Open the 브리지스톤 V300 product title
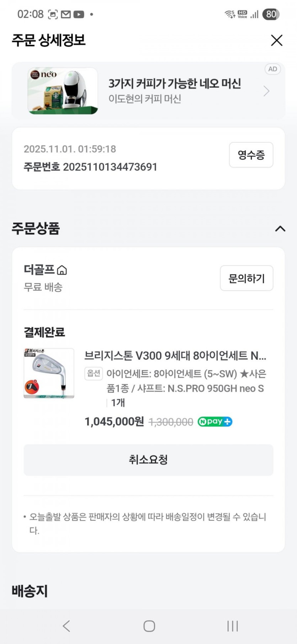297x644 pixels. 175,356
